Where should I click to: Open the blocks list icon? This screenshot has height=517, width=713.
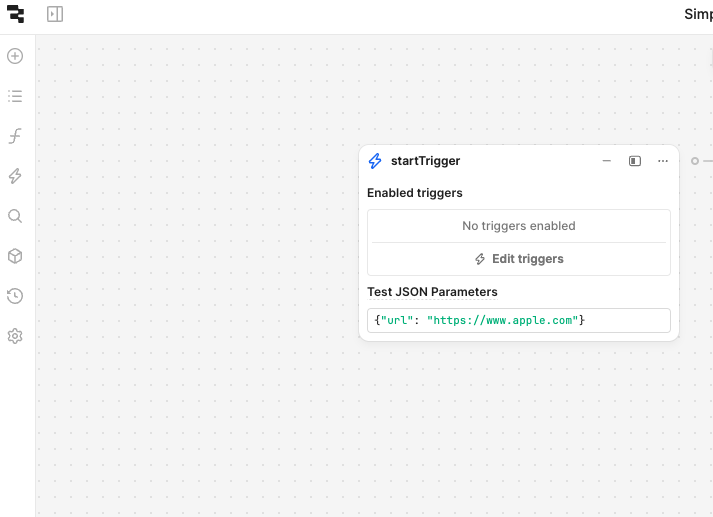pyautogui.click(x=15, y=96)
